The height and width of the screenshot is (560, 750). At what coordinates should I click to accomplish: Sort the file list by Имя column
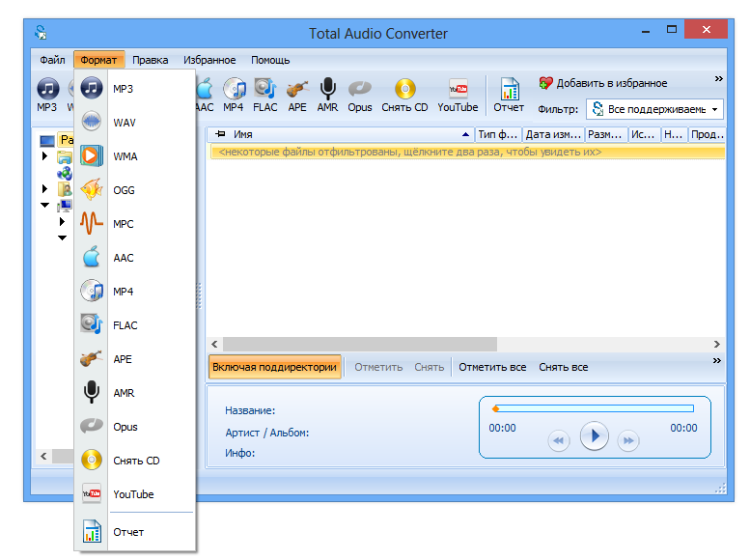340,134
